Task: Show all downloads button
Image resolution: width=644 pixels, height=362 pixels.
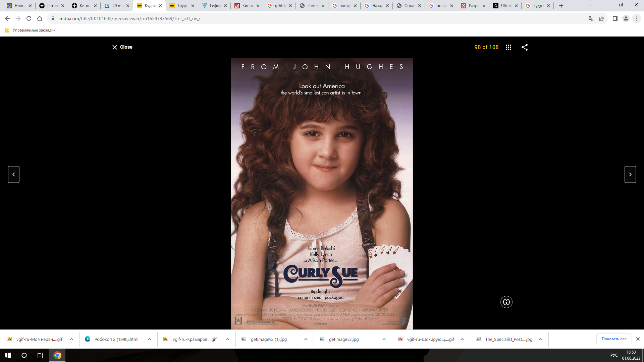Action: point(614,339)
